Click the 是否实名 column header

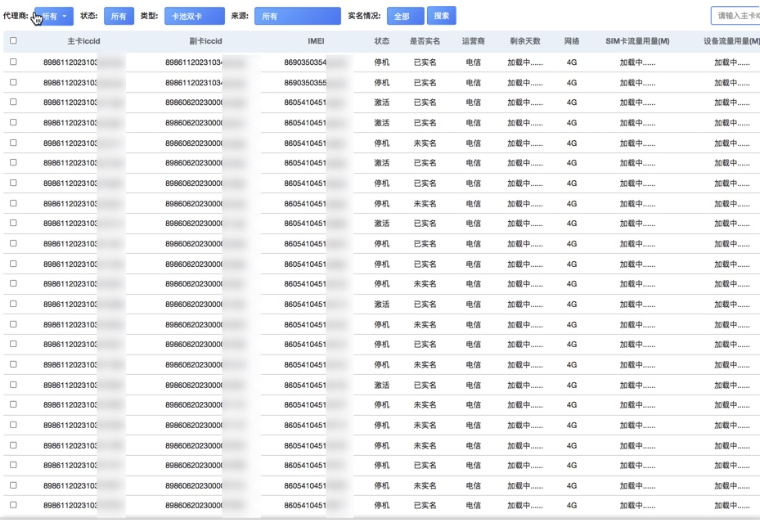[x=425, y=41]
